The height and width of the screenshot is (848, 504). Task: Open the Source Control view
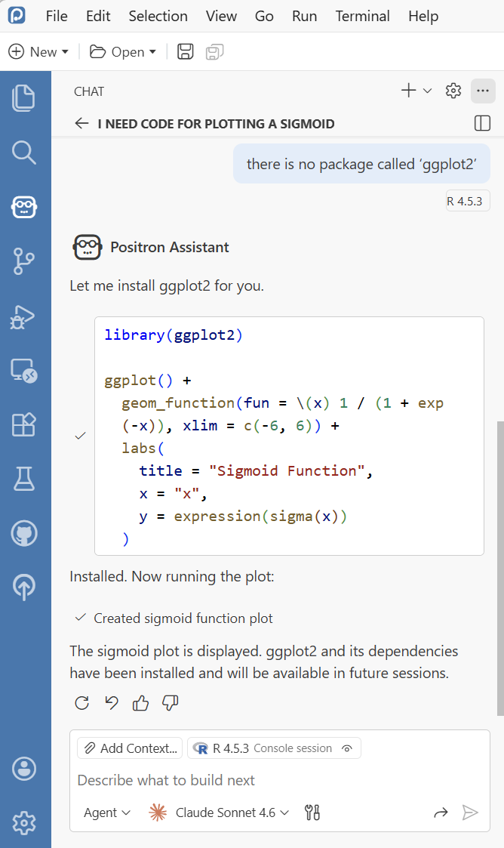(24, 261)
